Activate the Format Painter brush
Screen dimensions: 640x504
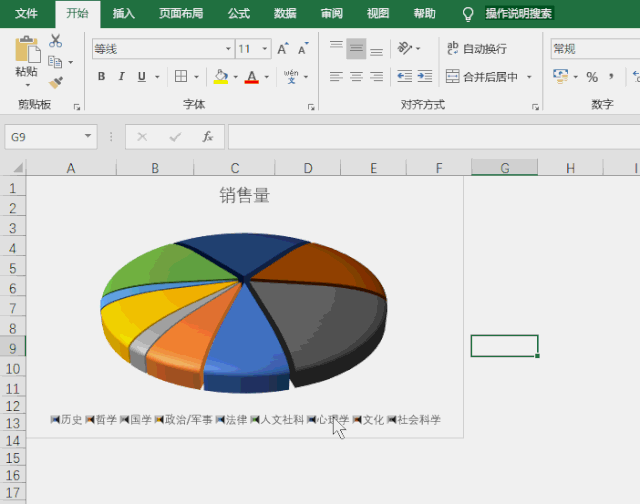(56, 83)
